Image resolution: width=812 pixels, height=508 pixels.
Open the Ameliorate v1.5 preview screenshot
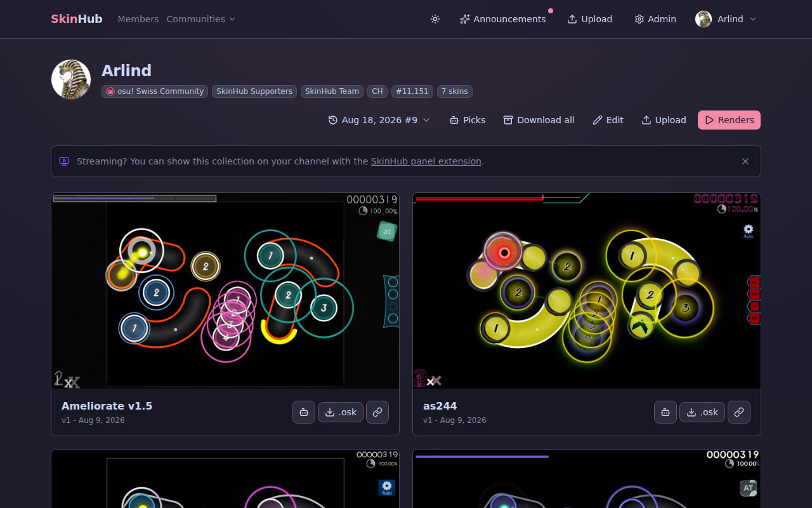(x=225, y=291)
